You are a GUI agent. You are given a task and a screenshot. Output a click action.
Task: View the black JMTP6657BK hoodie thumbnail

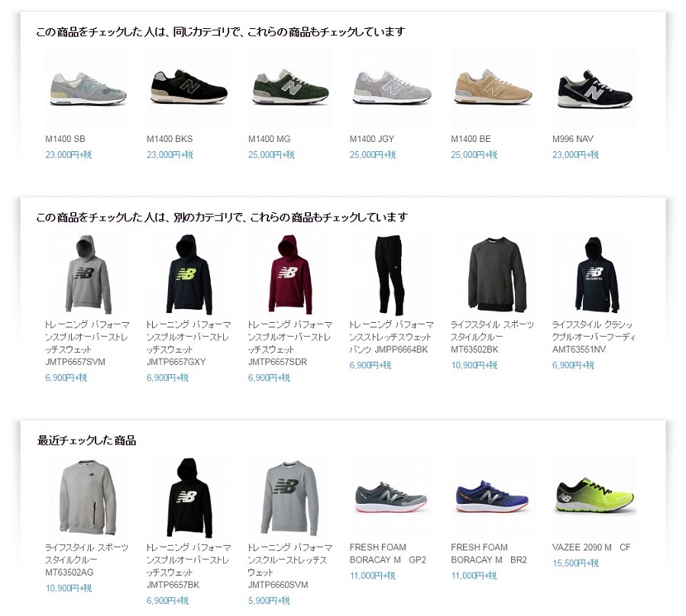pyautogui.click(x=189, y=498)
